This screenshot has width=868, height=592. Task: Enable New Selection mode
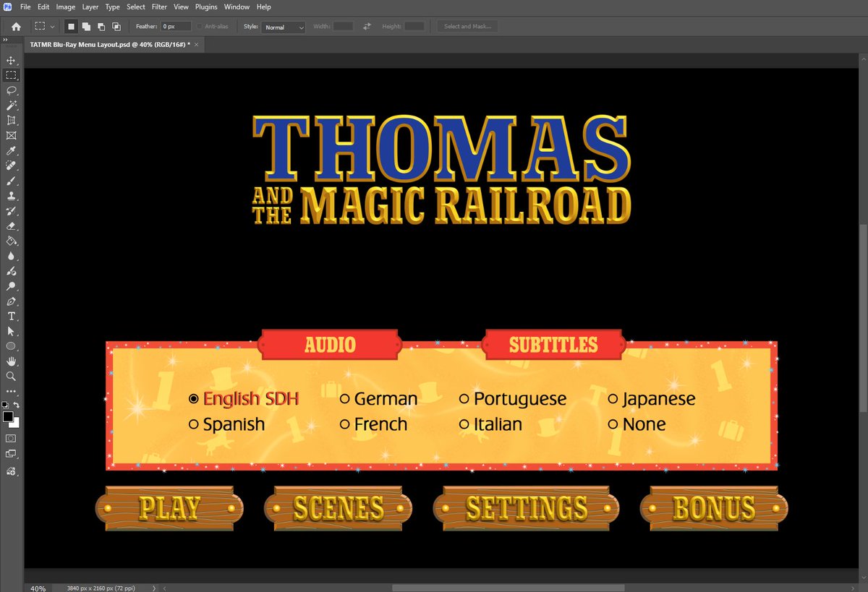(71, 27)
